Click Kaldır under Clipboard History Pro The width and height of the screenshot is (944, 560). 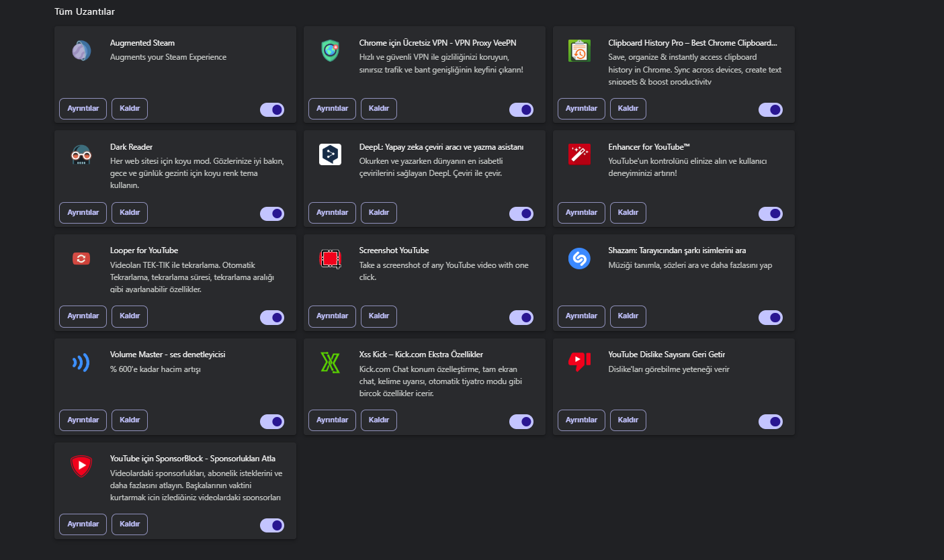pos(628,109)
